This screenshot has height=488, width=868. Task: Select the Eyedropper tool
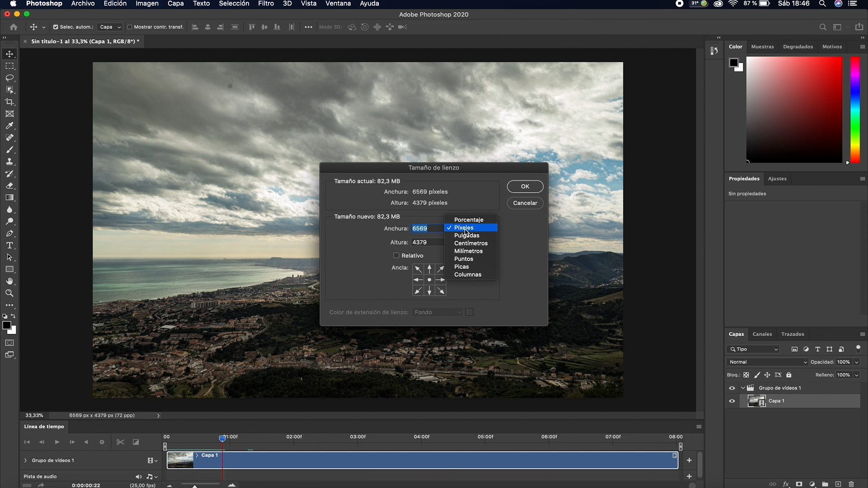(x=9, y=126)
